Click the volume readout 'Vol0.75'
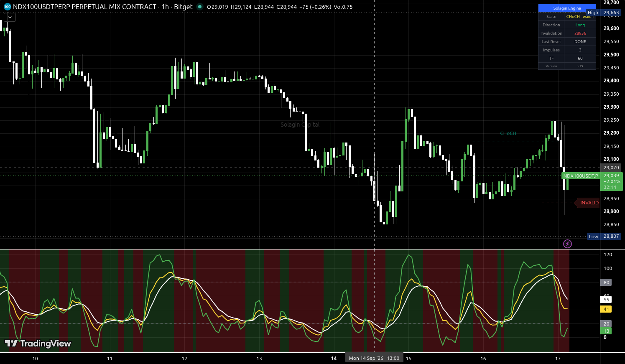The height and width of the screenshot is (364, 625). 343,7
